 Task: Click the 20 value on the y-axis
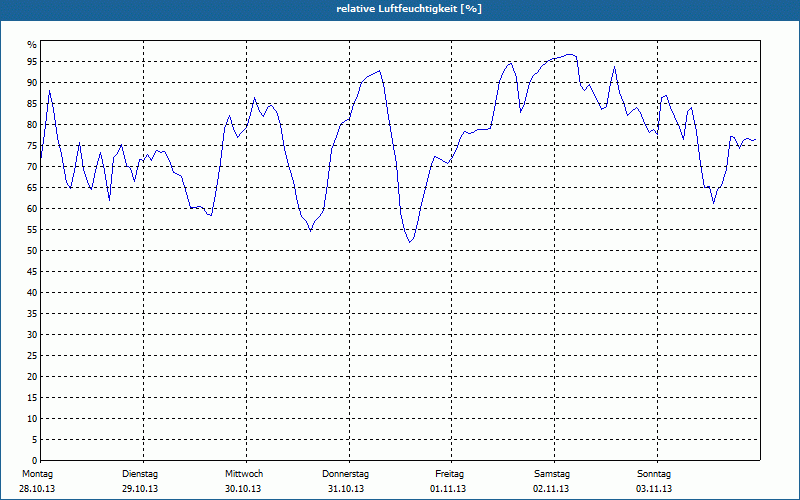[x=32, y=377]
